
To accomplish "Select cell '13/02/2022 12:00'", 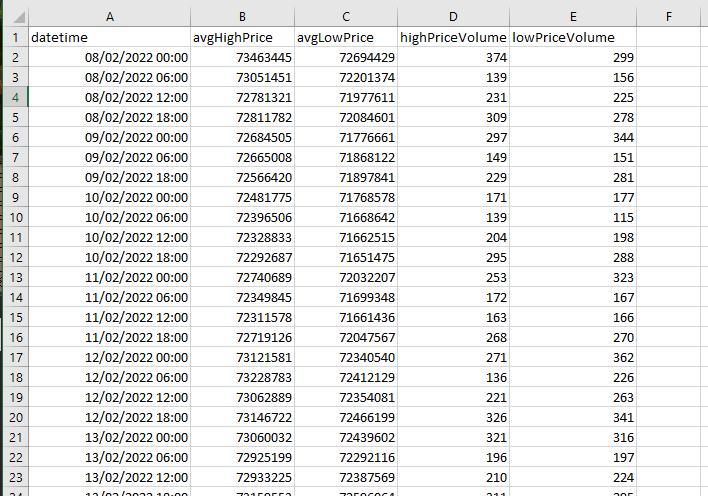I will click(110, 477).
